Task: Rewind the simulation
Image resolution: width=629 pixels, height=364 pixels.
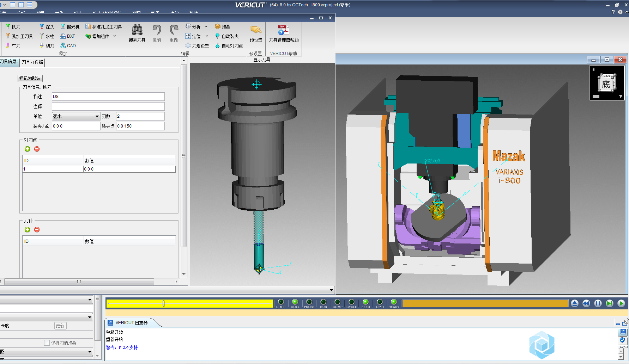Action: coord(586,303)
